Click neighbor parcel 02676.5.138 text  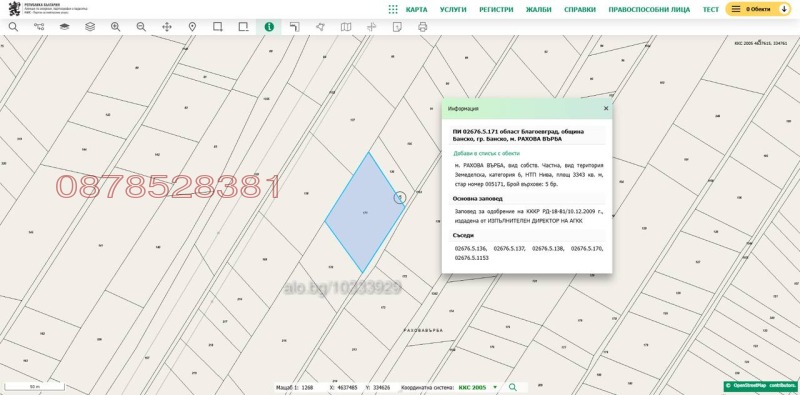click(x=548, y=249)
